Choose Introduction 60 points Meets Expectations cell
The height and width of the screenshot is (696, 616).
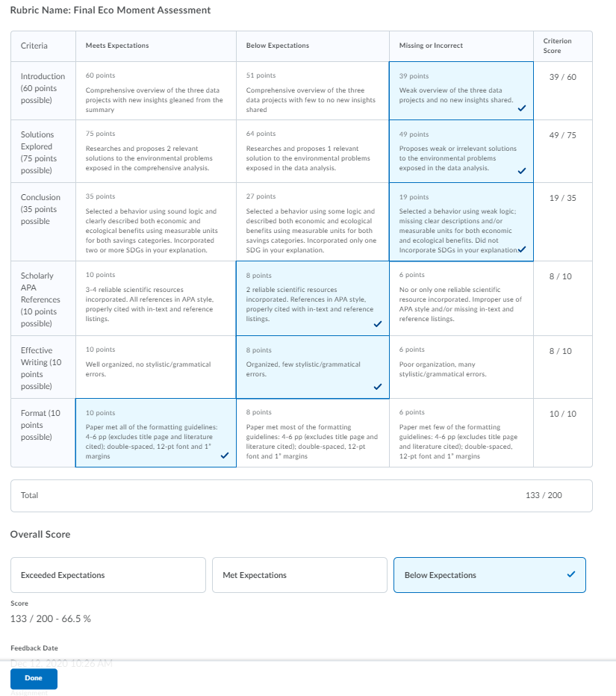click(156, 90)
